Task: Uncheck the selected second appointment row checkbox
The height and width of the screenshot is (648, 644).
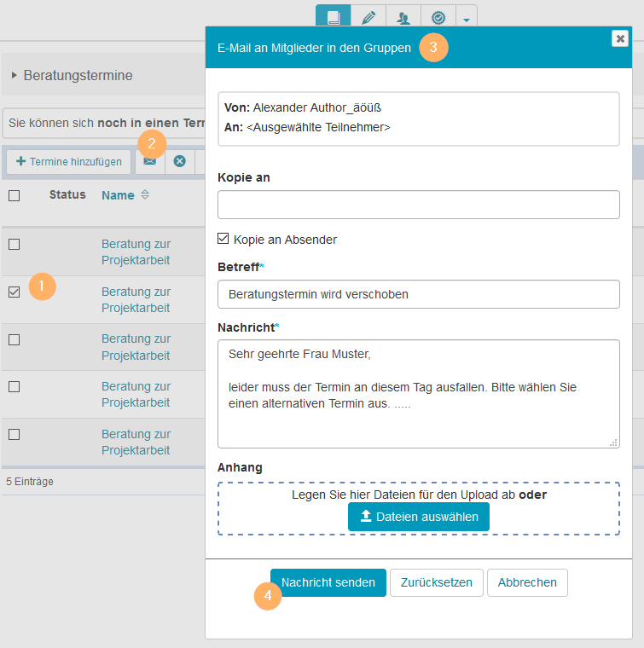Action: tap(14, 292)
